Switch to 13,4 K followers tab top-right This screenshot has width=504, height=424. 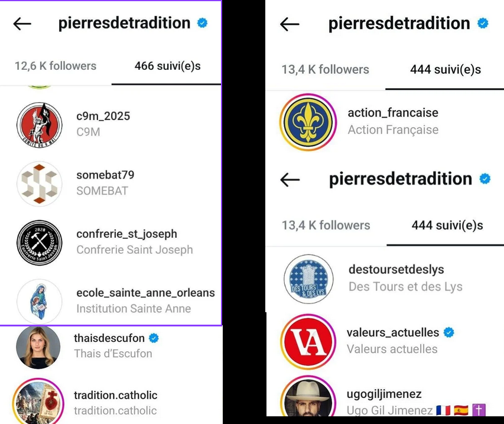326,70
